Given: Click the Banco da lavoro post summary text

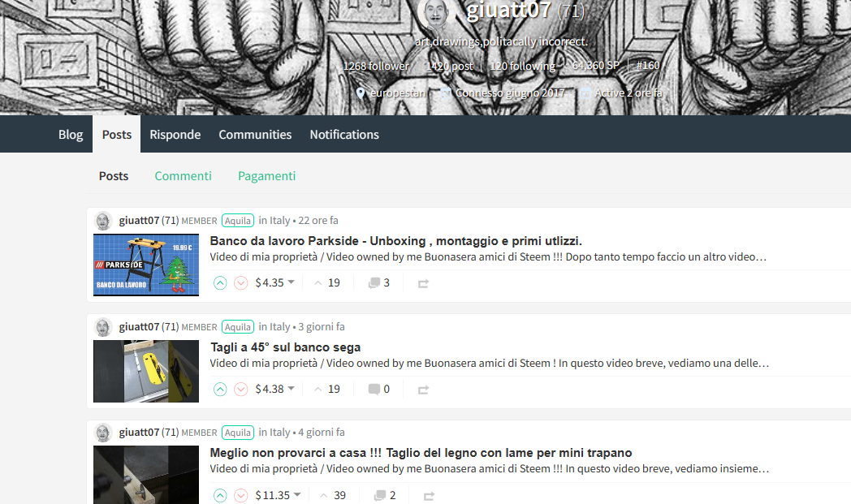Looking at the screenshot, I should 488,257.
